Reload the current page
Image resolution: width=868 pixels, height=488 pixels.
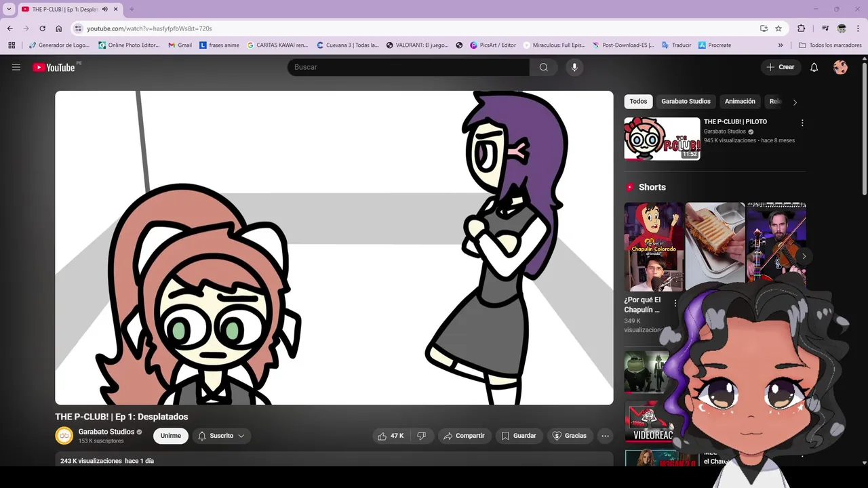pos(42,28)
